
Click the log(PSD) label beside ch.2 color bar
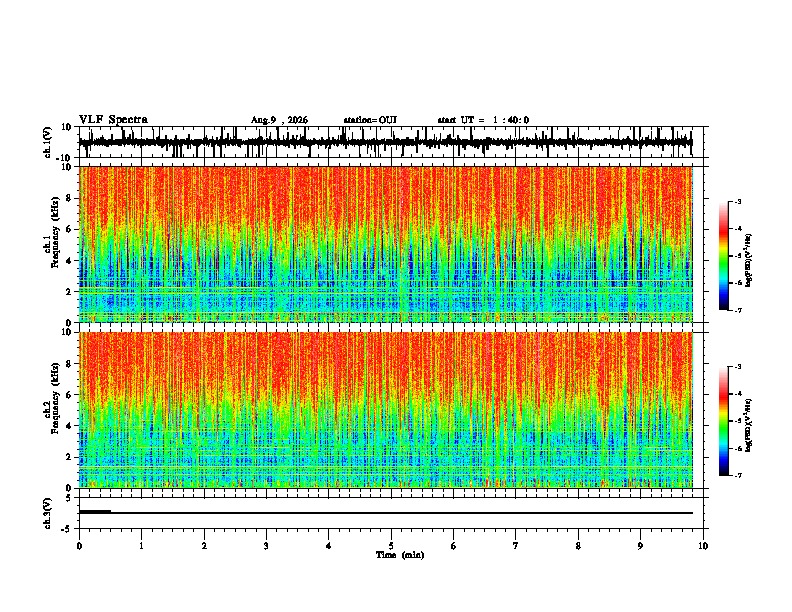tap(749, 425)
